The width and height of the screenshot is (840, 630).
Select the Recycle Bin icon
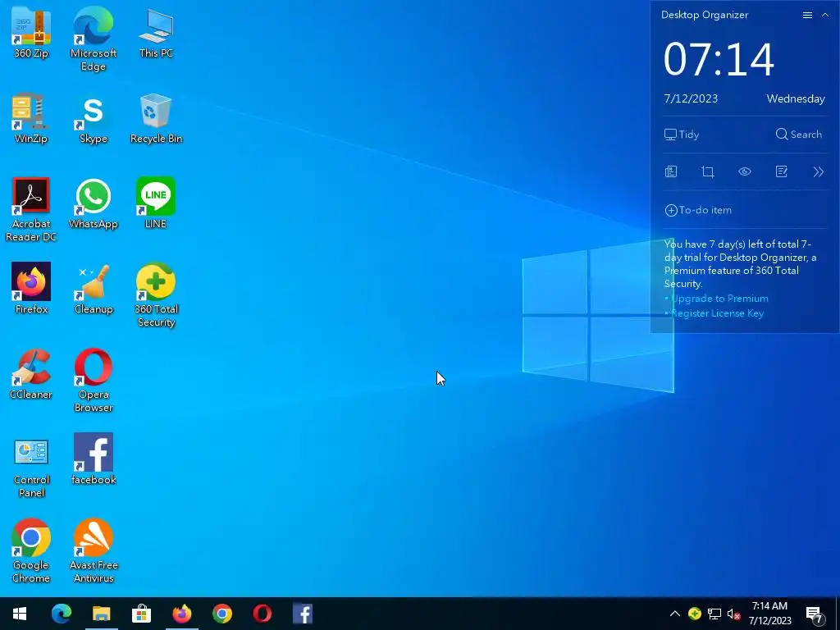(156, 118)
